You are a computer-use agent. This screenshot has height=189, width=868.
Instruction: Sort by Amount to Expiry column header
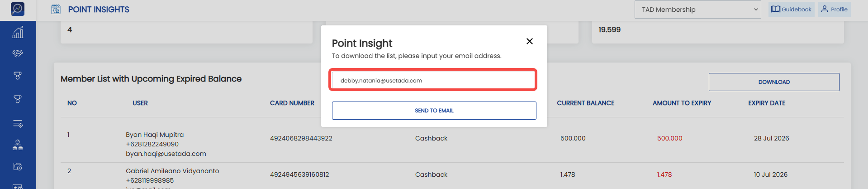[x=682, y=103]
